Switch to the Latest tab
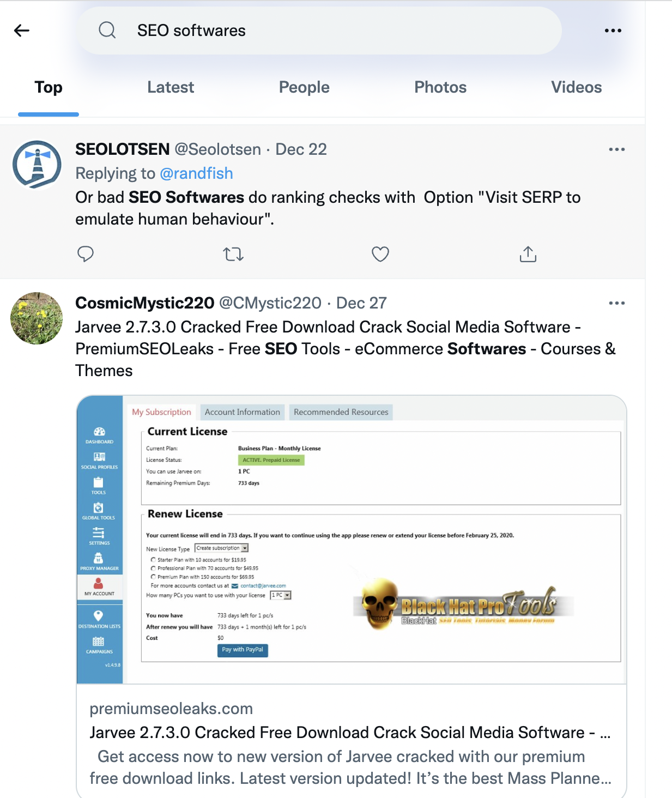Viewport: 672px width, 798px height. point(171,87)
